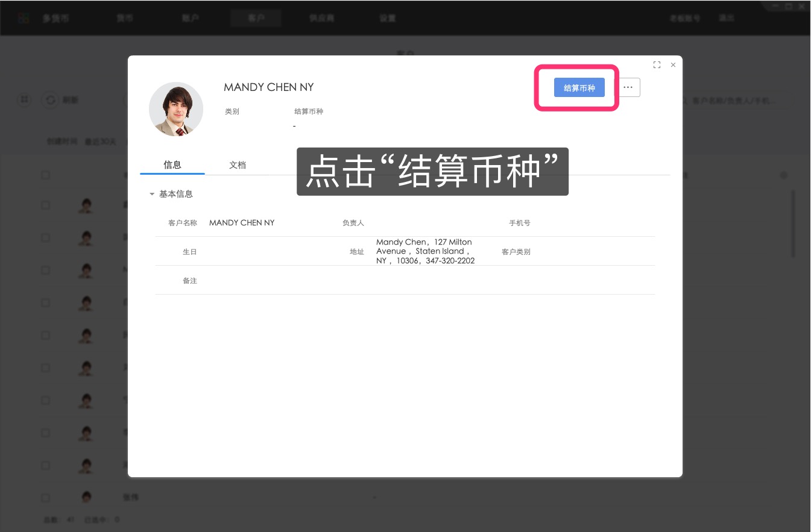
Task: Click the colorful app logo icon
Action: pyautogui.click(x=24, y=18)
